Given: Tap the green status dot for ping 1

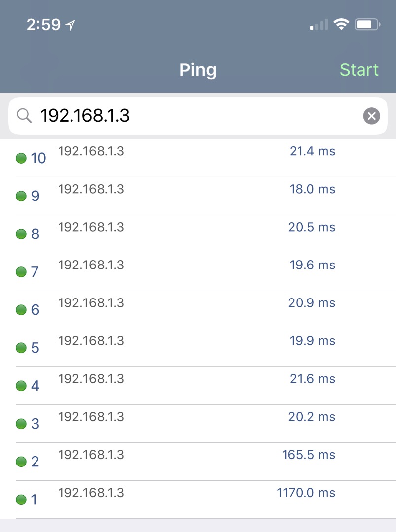Looking at the screenshot, I should point(21,500).
